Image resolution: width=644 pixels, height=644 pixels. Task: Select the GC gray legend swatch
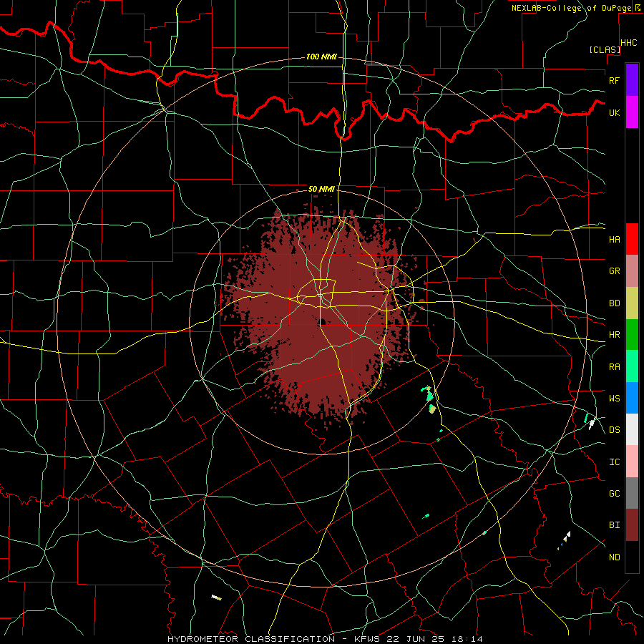click(x=632, y=493)
